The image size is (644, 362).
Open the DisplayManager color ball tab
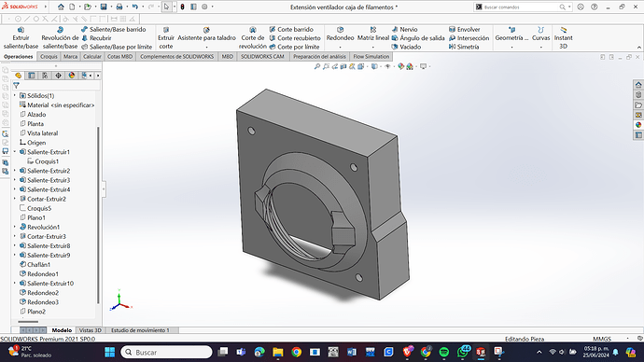click(72, 76)
